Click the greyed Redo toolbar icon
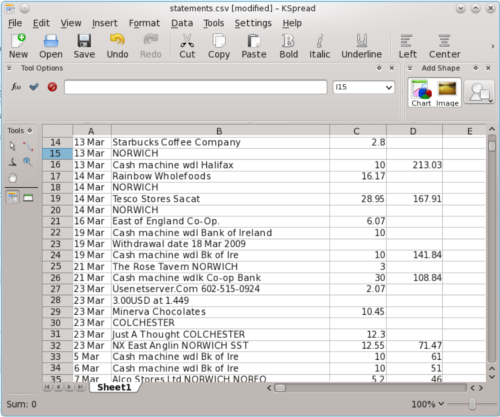This screenshot has height=417, width=500. pos(151,46)
